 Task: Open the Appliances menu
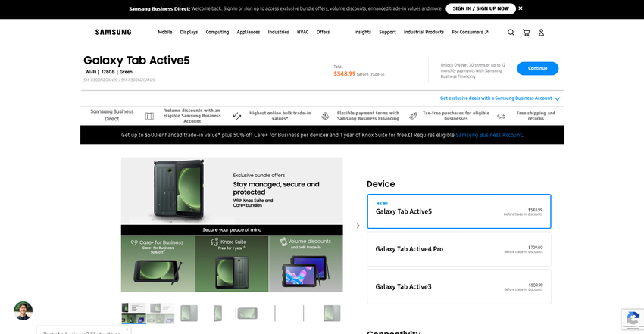click(x=248, y=33)
